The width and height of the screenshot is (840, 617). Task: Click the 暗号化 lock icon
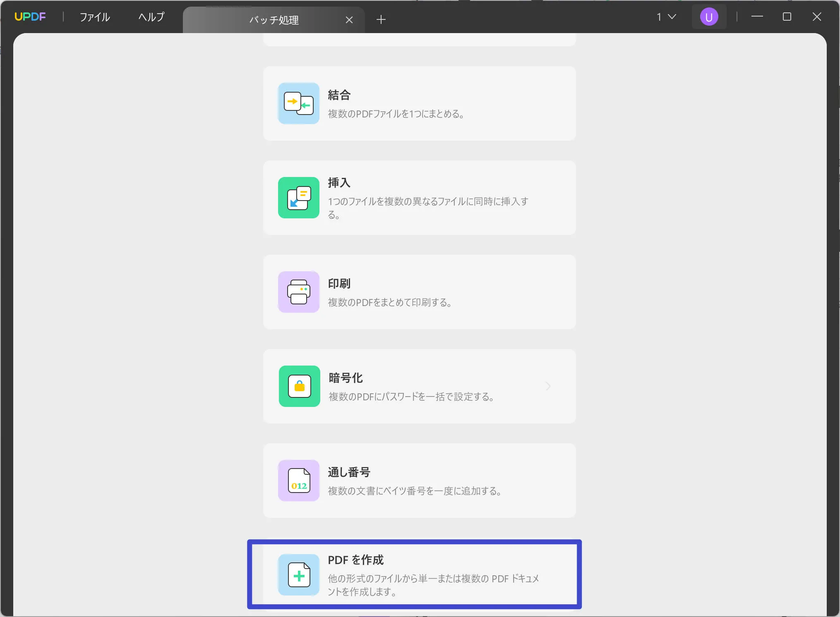(300, 386)
